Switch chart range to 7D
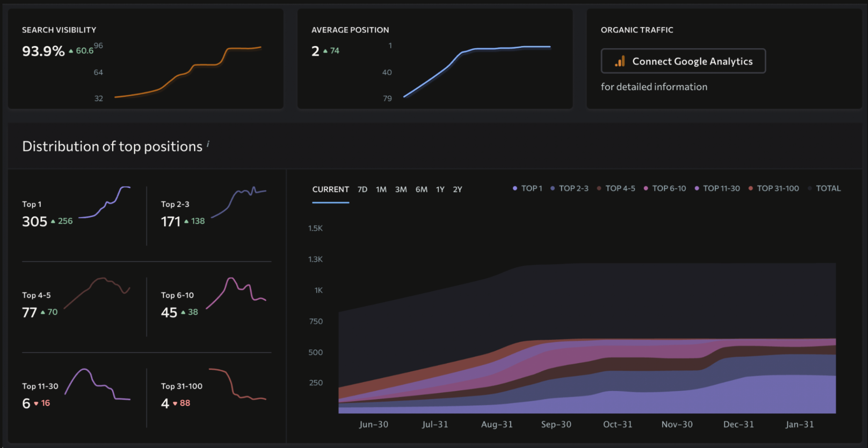This screenshot has width=868, height=448. click(x=363, y=190)
